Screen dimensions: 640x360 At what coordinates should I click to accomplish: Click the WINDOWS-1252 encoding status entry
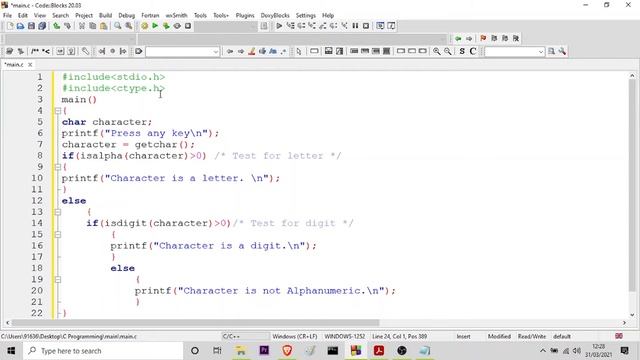pyautogui.click(x=344, y=336)
